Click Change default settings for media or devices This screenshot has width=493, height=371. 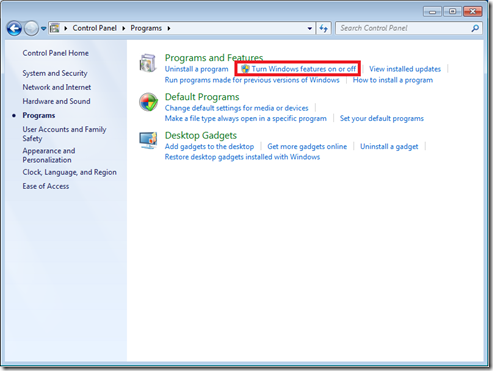click(x=237, y=108)
